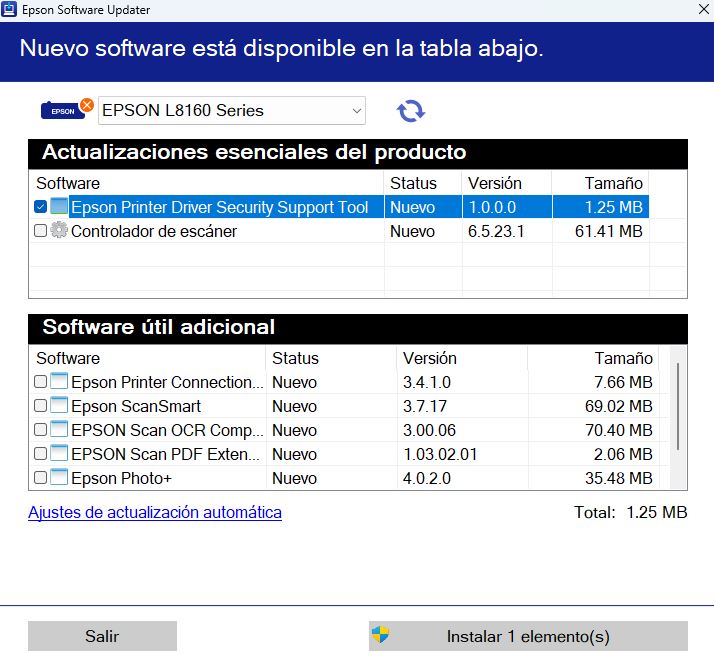
Task: Close the Epson Software Updater window
Action: click(704, 9)
